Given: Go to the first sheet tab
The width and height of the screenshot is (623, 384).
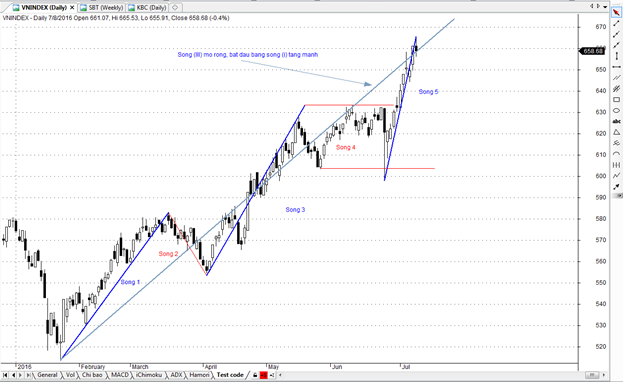Looking at the screenshot, I should tap(5, 375).
